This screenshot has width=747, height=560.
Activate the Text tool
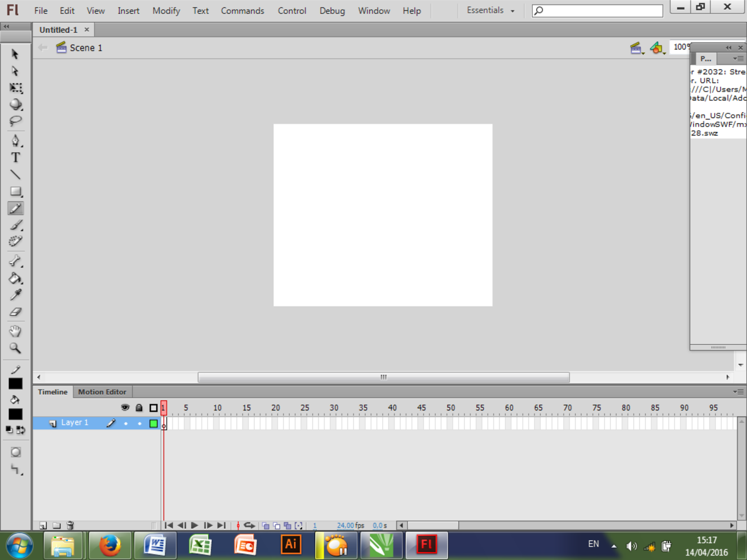pyautogui.click(x=15, y=158)
